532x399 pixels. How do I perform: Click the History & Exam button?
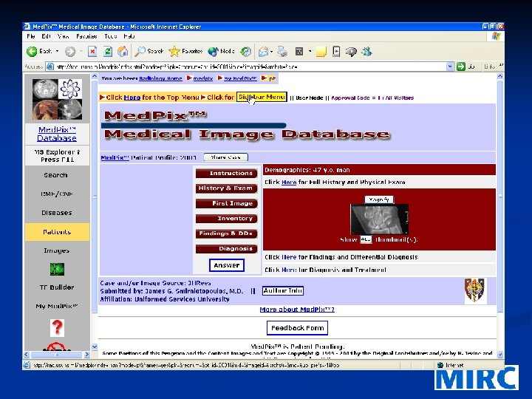click(x=226, y=188)
